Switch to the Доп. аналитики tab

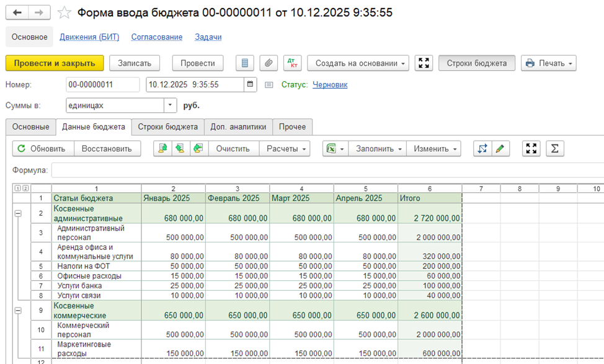coord(238,127)
